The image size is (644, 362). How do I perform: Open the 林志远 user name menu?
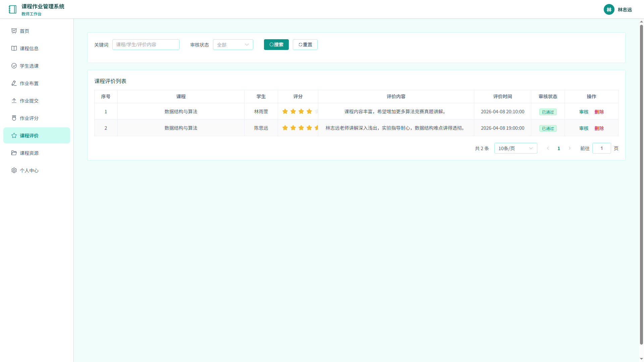625,10
